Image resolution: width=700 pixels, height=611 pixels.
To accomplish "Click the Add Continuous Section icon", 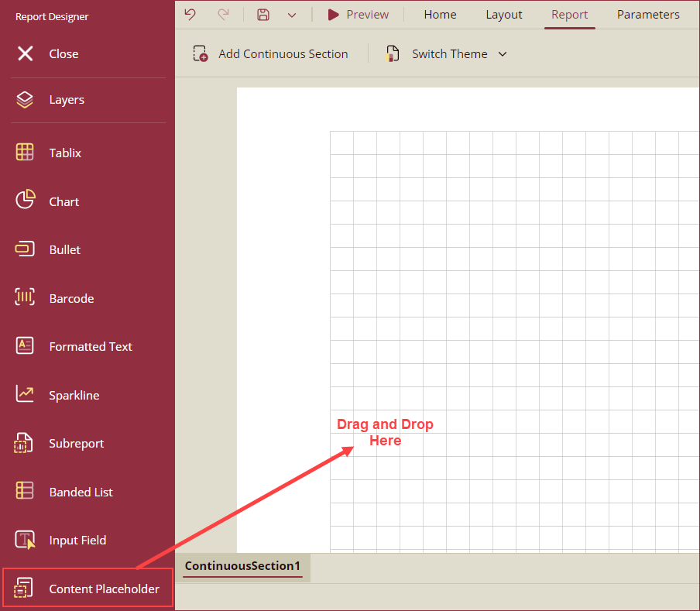I will pyautogui.click(x=201, y=53).
